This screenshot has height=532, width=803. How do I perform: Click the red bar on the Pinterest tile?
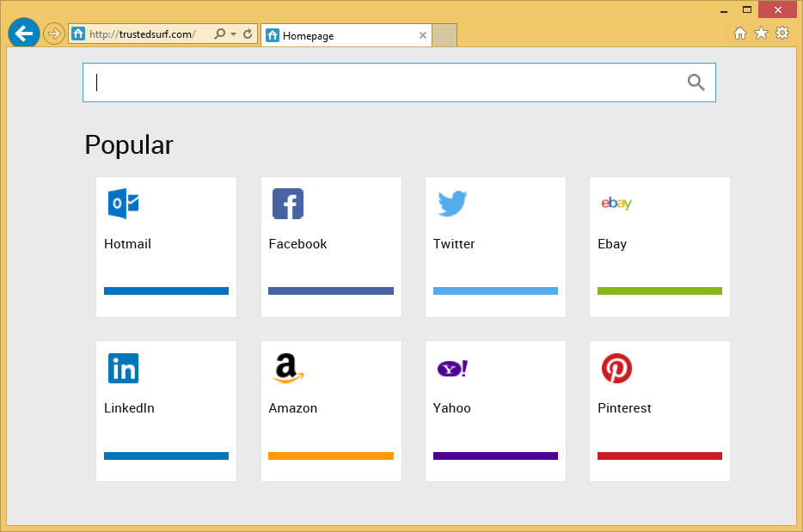(659, 456)
